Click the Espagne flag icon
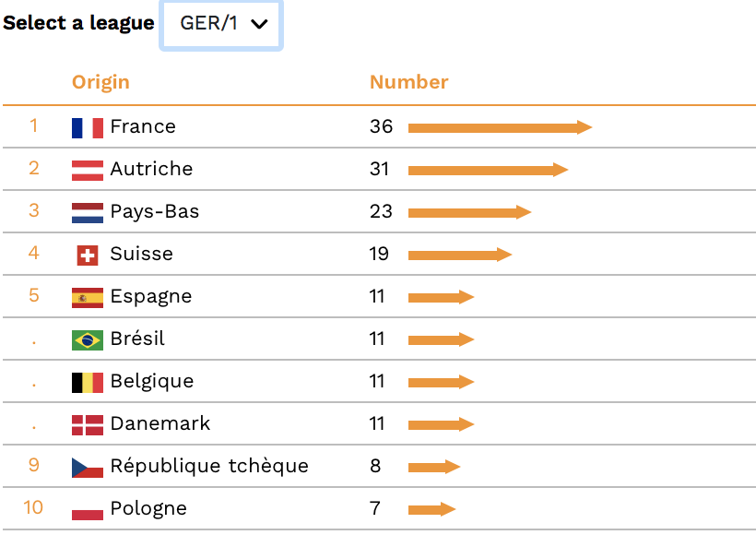 88,298
